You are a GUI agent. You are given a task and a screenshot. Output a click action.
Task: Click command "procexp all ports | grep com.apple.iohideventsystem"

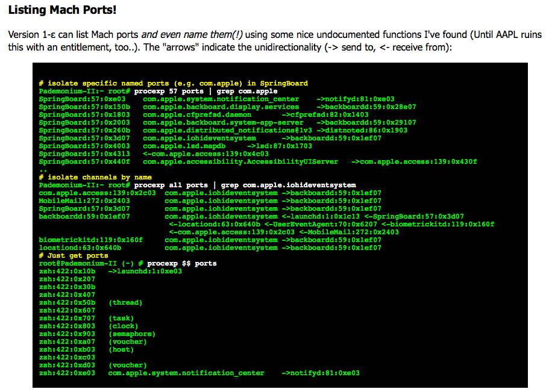click(245, 185)
